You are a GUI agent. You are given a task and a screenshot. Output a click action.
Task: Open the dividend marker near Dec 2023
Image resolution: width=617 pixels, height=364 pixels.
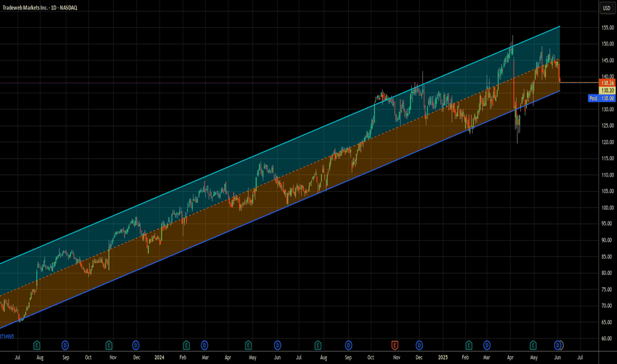tap(136, 345)
